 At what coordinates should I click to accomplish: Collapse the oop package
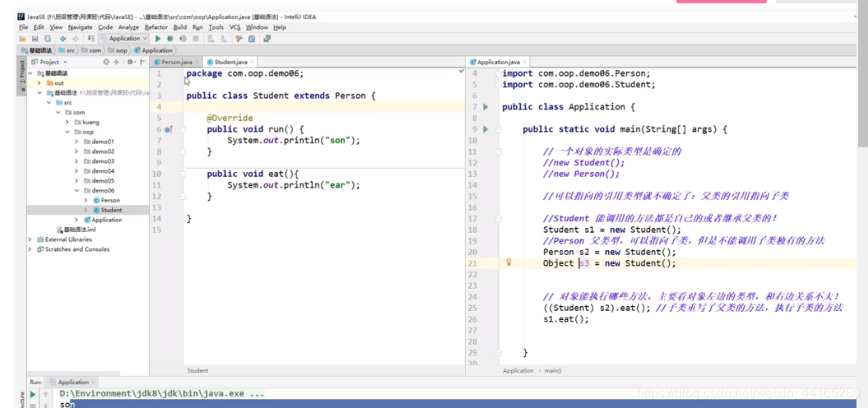pyautogui.click(x=67, y=132)
